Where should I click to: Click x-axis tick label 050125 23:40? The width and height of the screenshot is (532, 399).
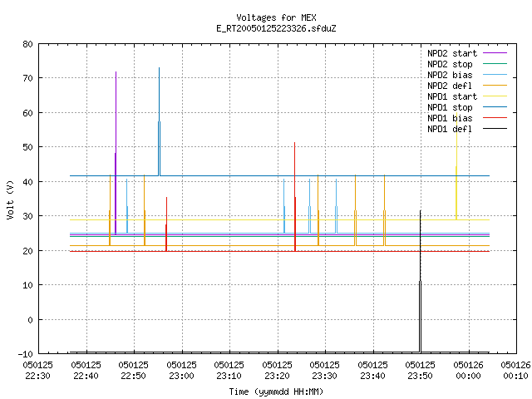point(373,371)
